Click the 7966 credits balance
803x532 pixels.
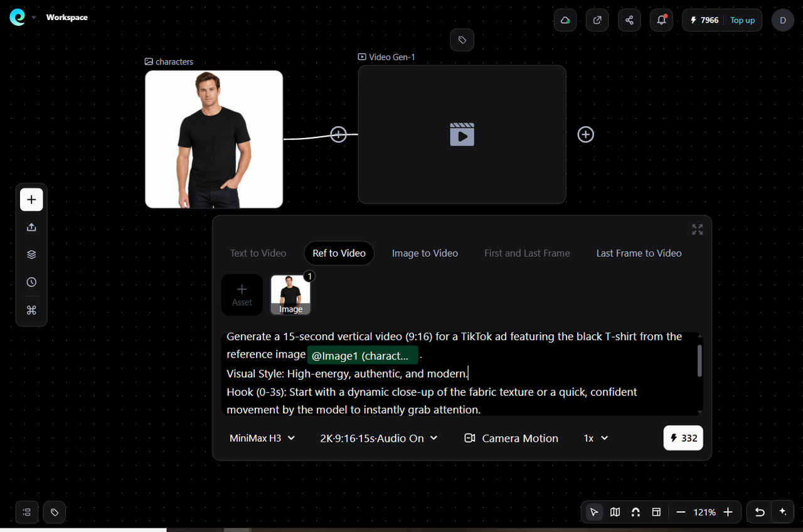(705, 20)
